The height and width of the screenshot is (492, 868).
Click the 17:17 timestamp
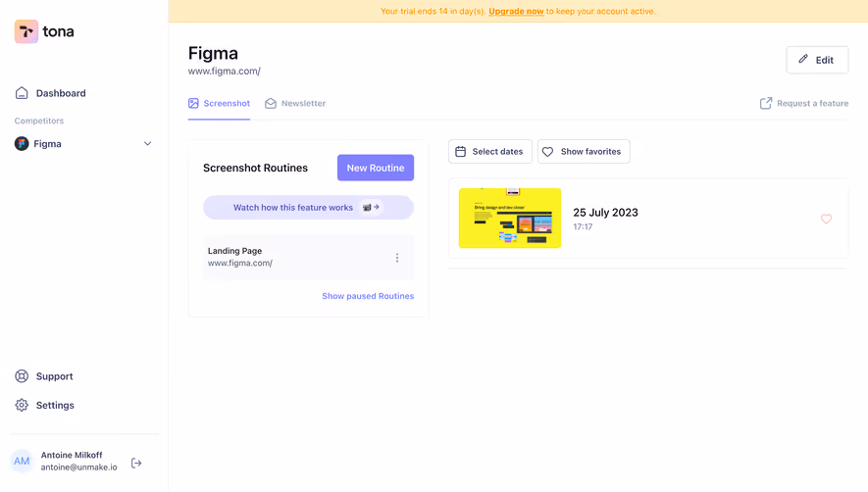point(583,227)
